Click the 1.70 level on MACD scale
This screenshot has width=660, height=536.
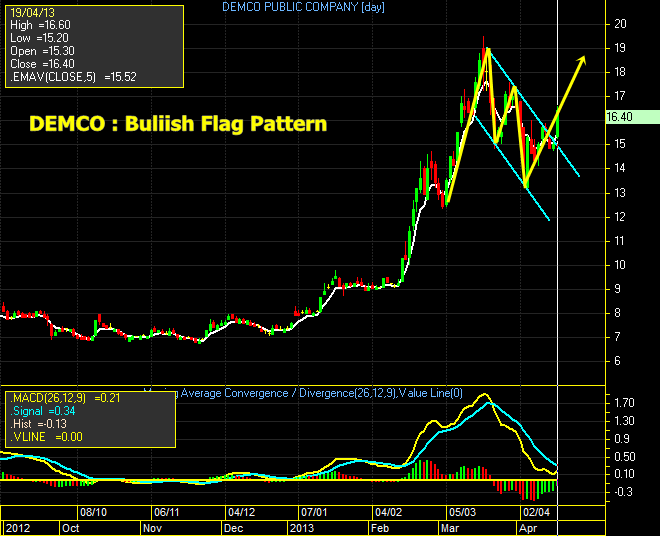coord(624,403)
